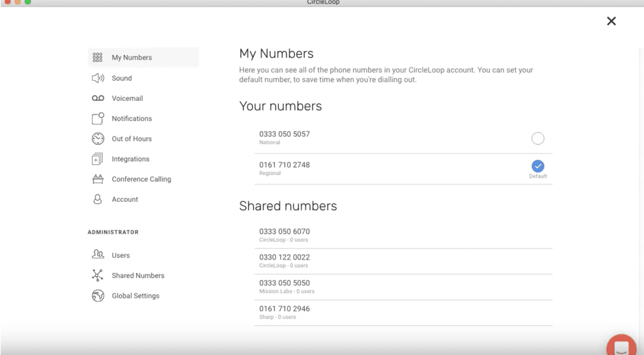This screenshot has width=644, height=355.
Task: Open Notifications via its icon
Action: click(x=98, y=118)
